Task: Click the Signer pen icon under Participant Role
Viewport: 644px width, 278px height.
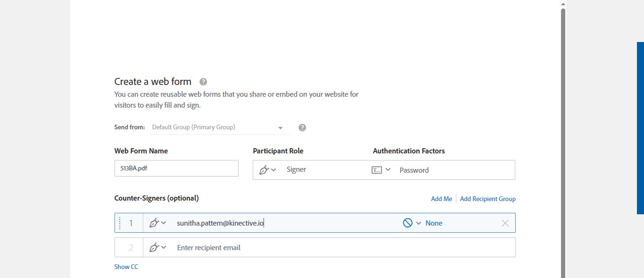Action: [x=264, y=170]
